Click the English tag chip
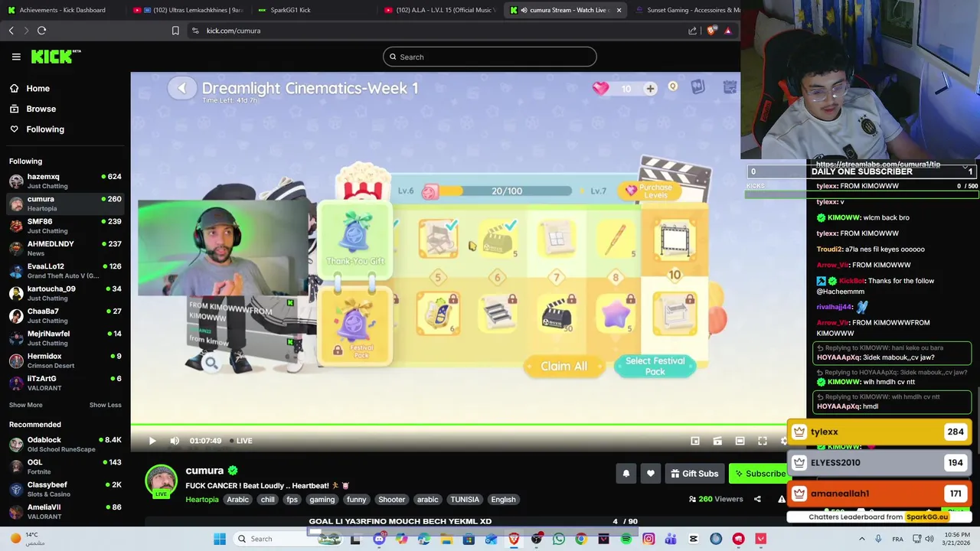This screenshot has height=551, width=980. (x=503, y=500)
